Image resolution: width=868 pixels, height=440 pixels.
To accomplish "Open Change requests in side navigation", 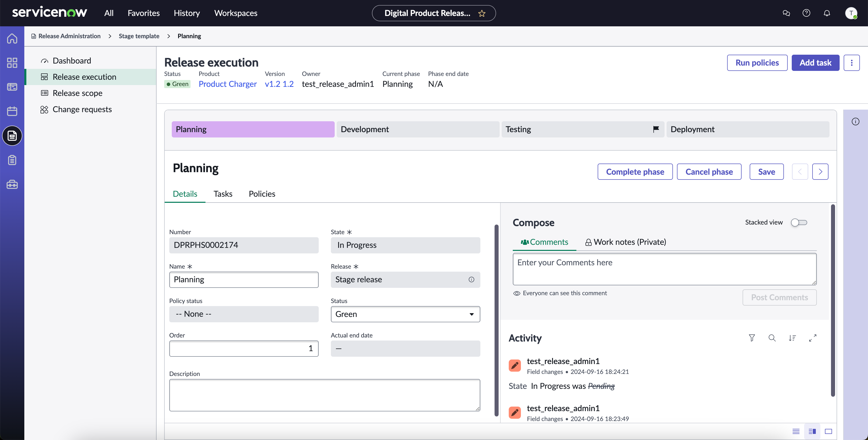I will coord(82,109).
